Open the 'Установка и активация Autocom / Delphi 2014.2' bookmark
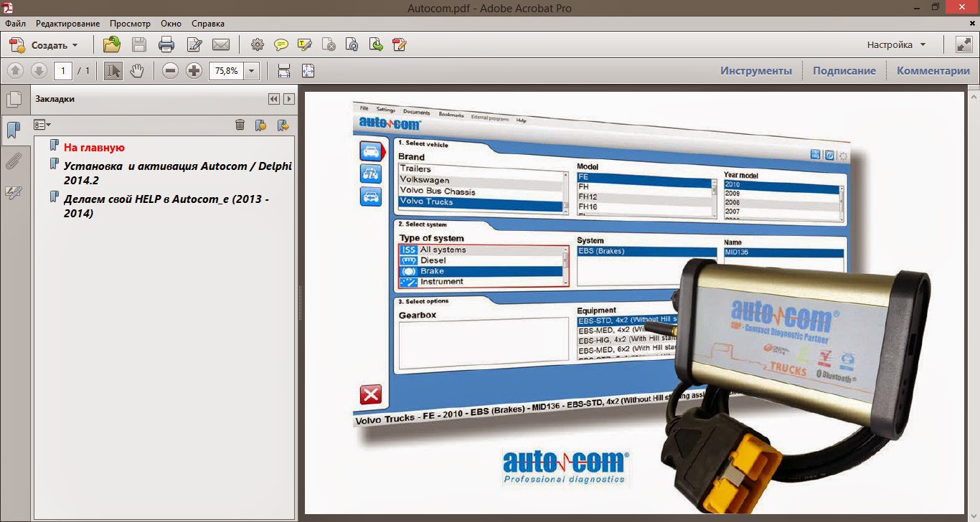 pyautogui.click(x=178, y=172)
